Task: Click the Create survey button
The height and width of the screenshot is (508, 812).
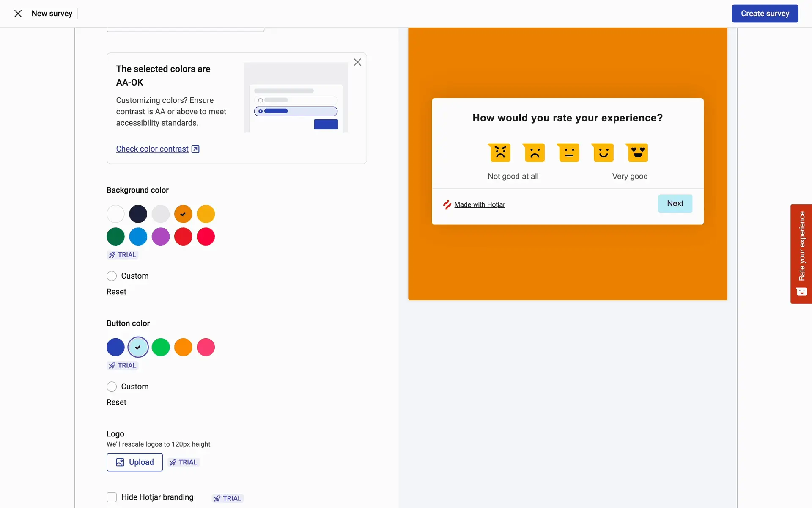Action: pos(765,14)
